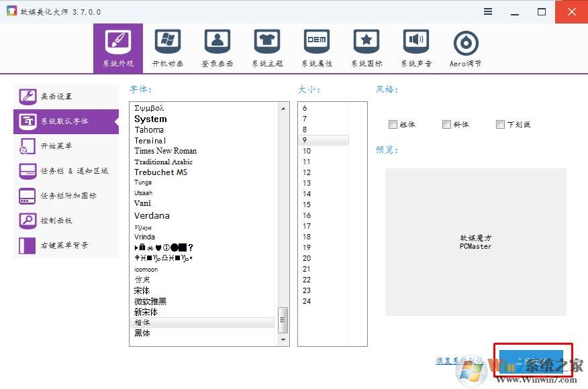Viewport: 588px width, 389px height.
Task: Enable the 下划线 underline checkbox
Action: point(500,125)
